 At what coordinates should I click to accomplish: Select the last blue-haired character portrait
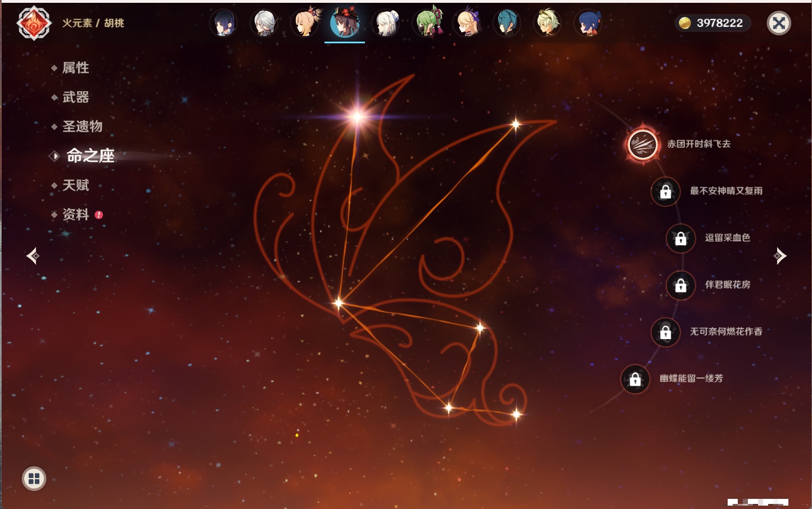tap(588, 24)
